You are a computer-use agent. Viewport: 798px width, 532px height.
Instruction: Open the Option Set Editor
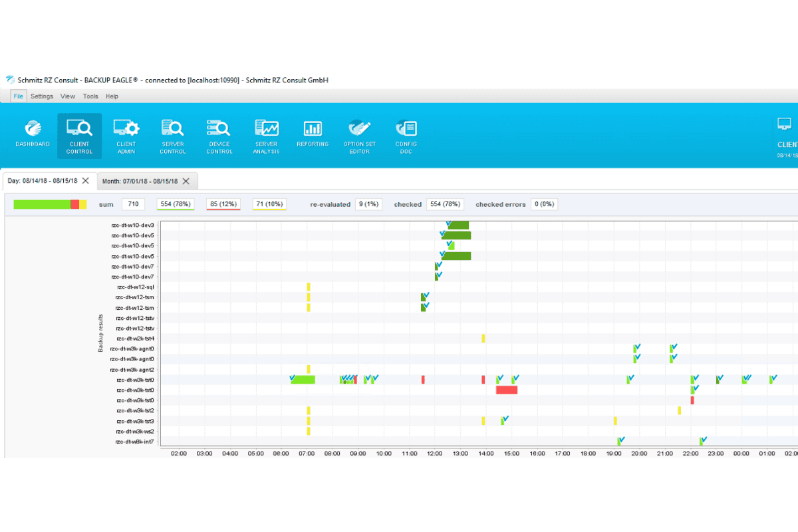coord(359,136)
